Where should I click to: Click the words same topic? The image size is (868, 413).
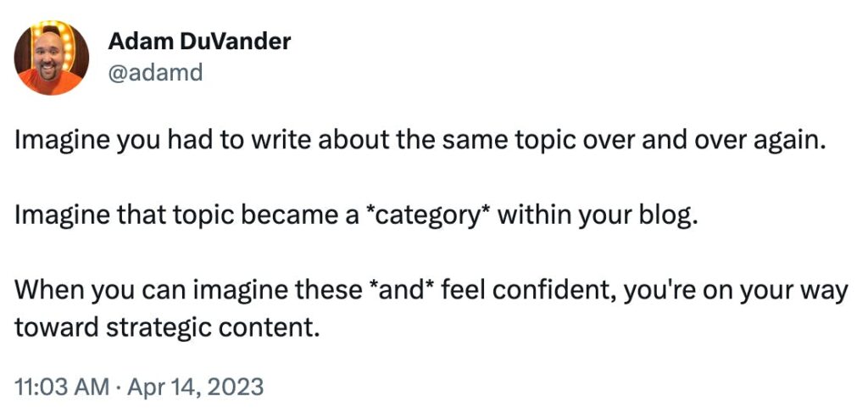pyautogui.click(x=507, y=141)
